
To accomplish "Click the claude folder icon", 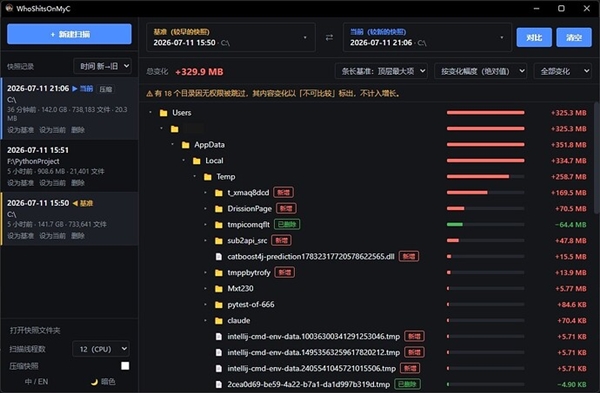I will click(x=219, y=321).
